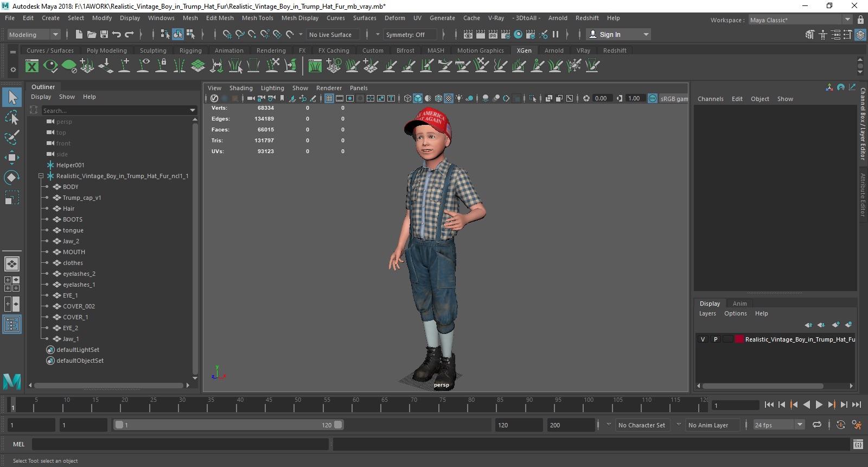
Task: Toggle smooth shade all viewport icon
Action: [418, 98]
